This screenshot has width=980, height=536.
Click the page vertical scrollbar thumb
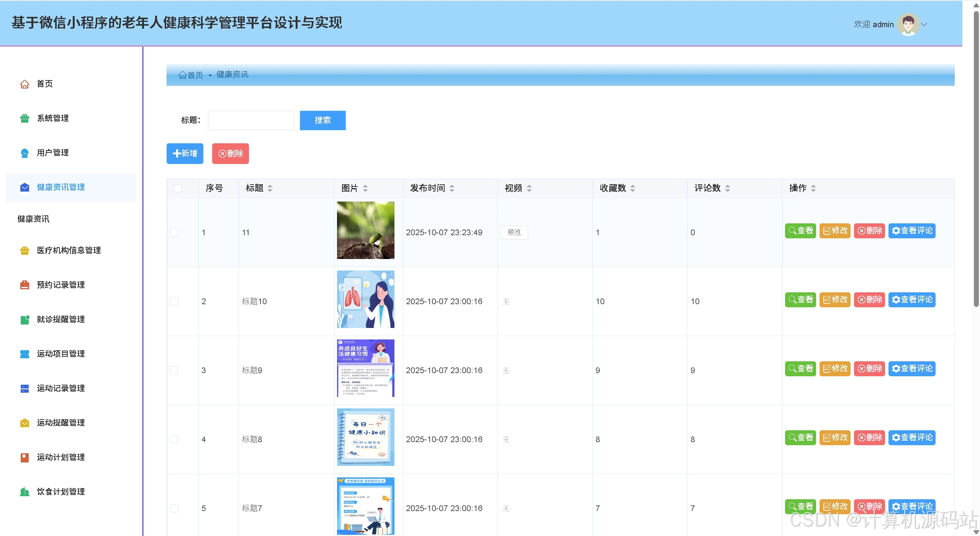point(976,159)
